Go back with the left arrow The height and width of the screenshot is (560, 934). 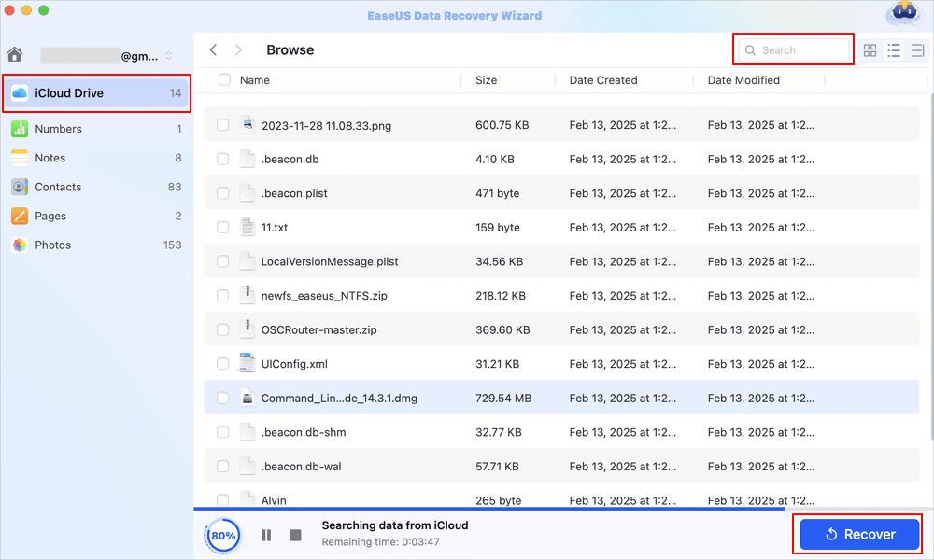(214, 50)
